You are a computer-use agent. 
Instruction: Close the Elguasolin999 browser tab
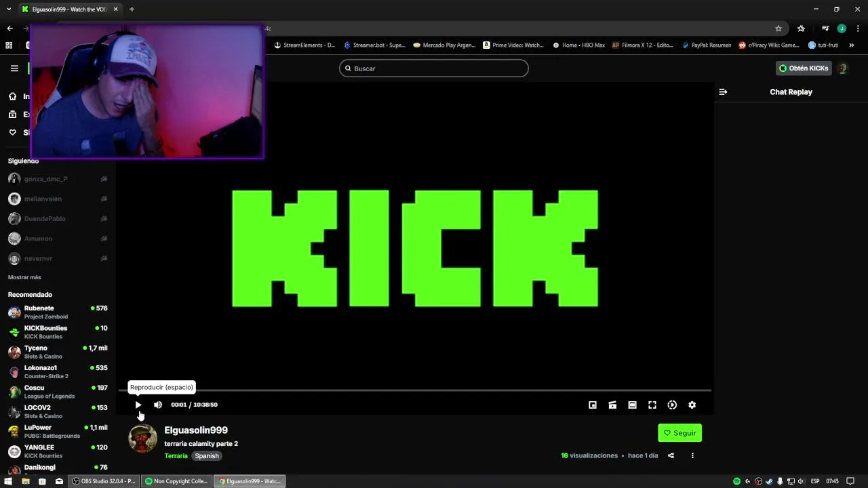click(x=115, y=9)
